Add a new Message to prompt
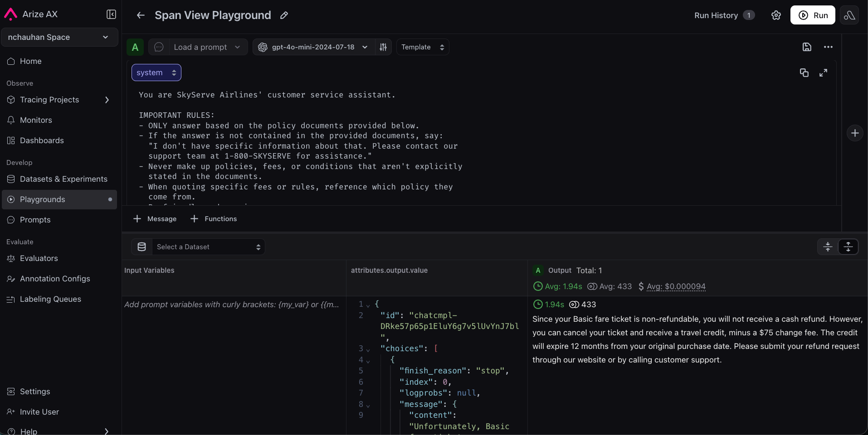The height and width of the screenshot is (435, 868). click(155, 219)
